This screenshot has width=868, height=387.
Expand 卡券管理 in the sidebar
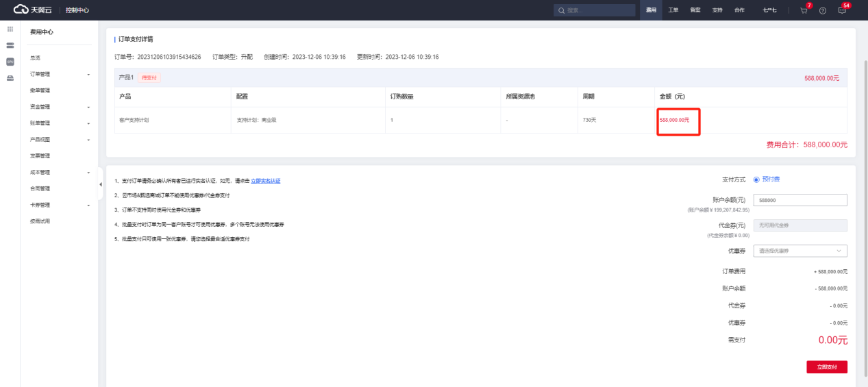tap(59, 205)
